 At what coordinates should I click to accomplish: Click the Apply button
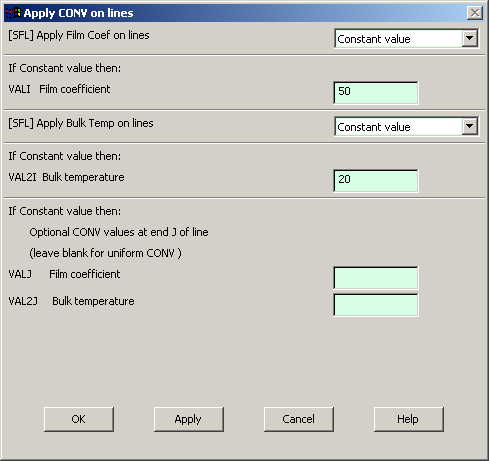(188, 419)
